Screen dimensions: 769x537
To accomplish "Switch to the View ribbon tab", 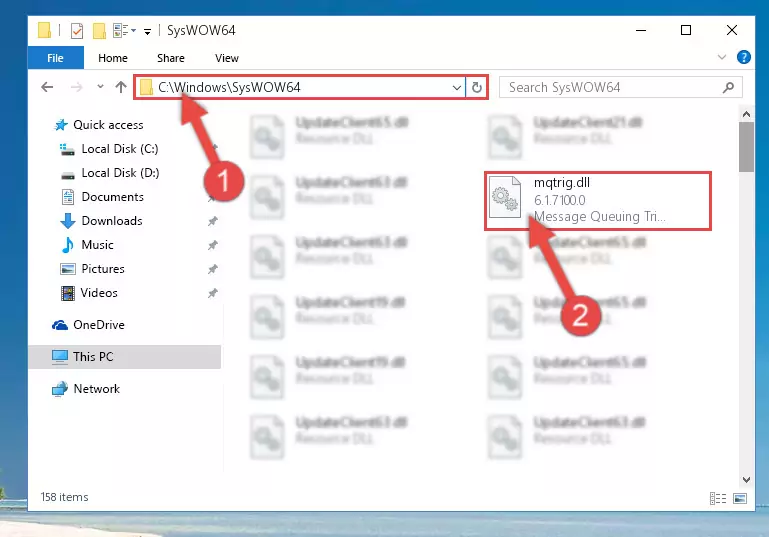I will point(227,58).
